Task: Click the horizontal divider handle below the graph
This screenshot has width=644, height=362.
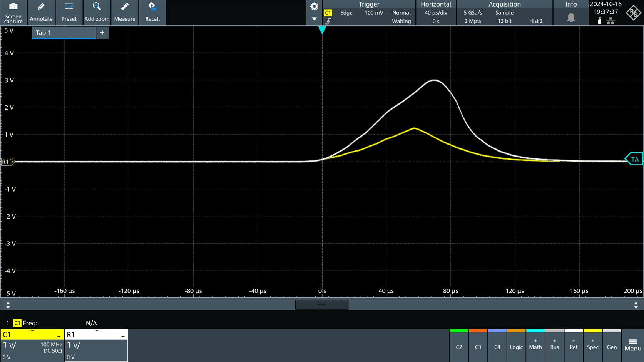Action: pyautogui.click(x=322, y=305)
